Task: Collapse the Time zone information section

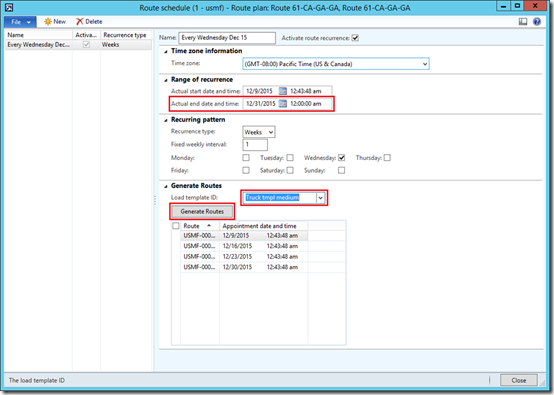Action: [166, 52]
